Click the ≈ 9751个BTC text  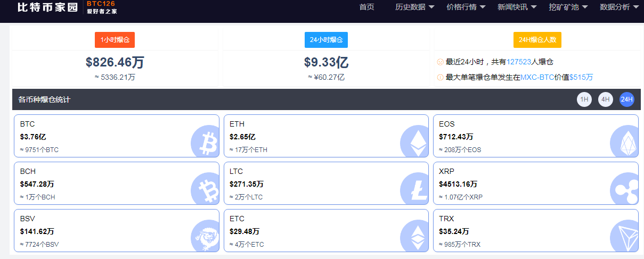pos(39,150)
